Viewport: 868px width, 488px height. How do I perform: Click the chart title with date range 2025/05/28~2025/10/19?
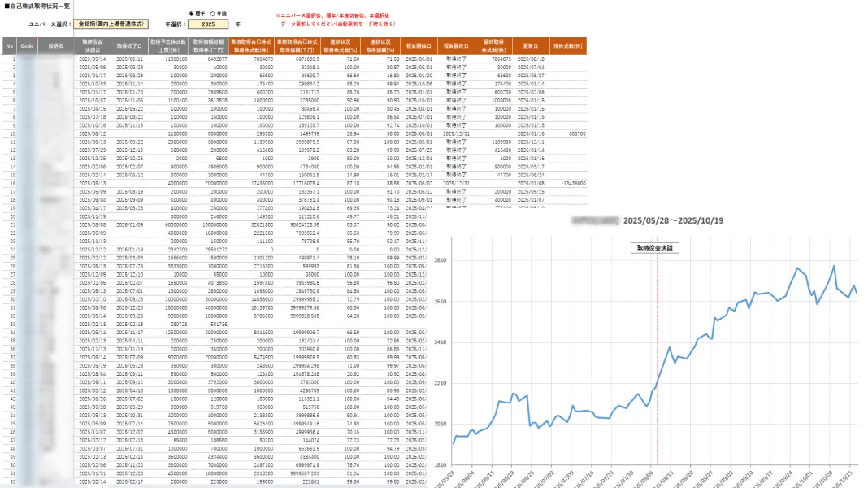(648, 220)
